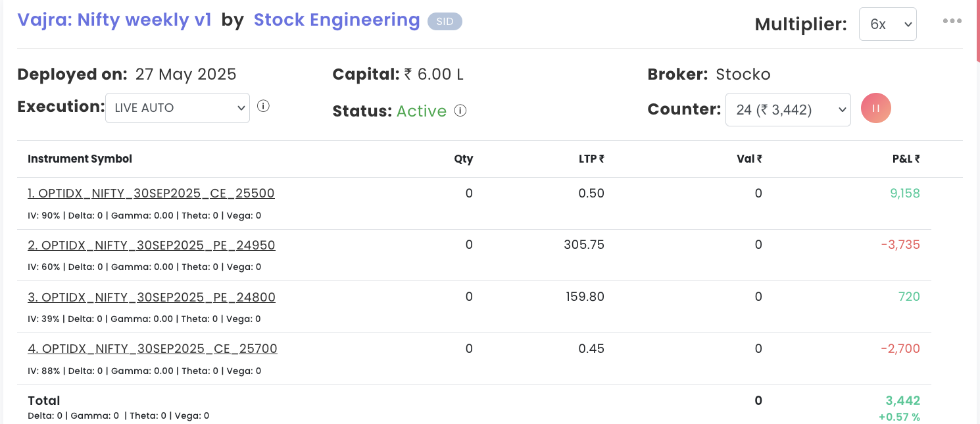Open Stock Engineering author link

337,20
